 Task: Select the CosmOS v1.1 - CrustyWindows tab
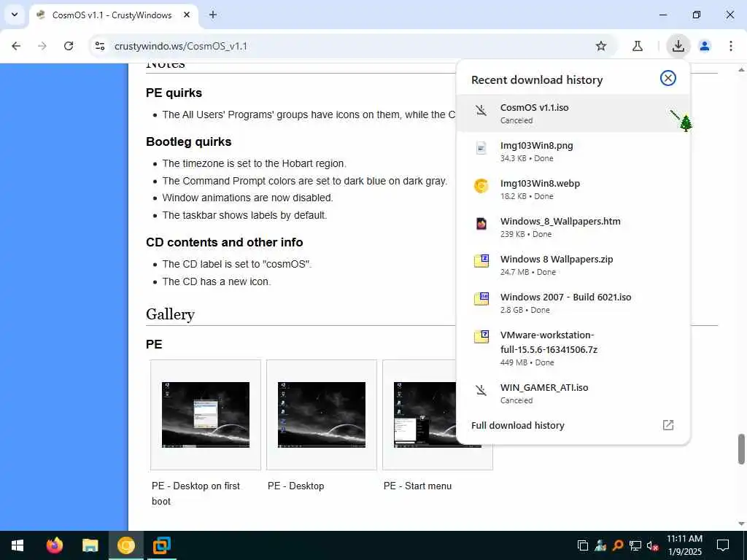click(113, 15)
